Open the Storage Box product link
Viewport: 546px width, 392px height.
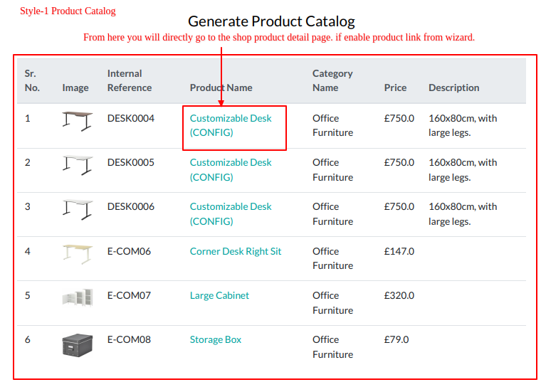pyautogui.click(x=216, y=339)
